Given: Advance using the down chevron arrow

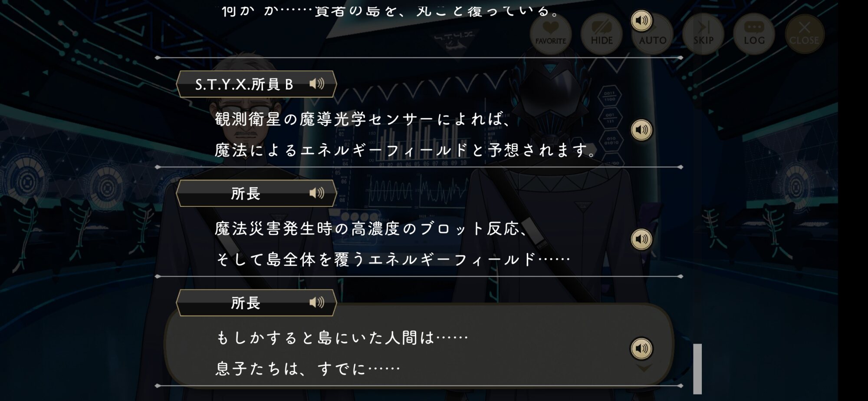Looking at the screenshot, I should [x=644, y=368].
